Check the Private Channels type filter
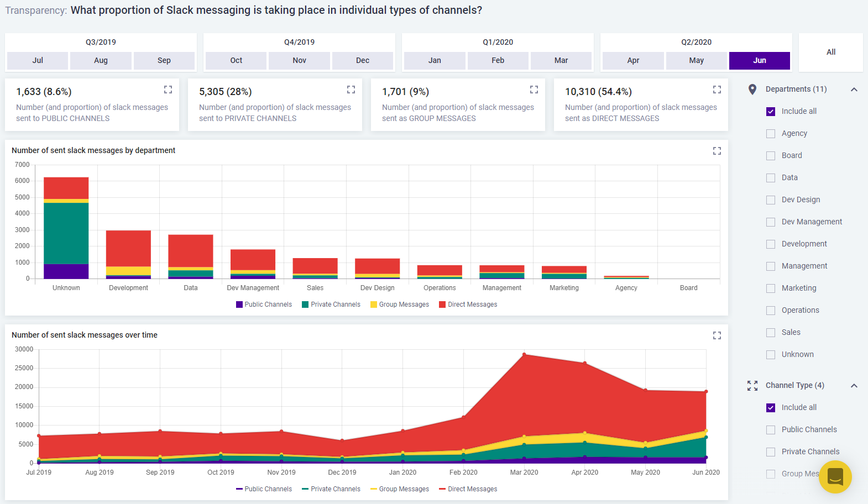This screenshot has width=868, height=504. (771, 452)
